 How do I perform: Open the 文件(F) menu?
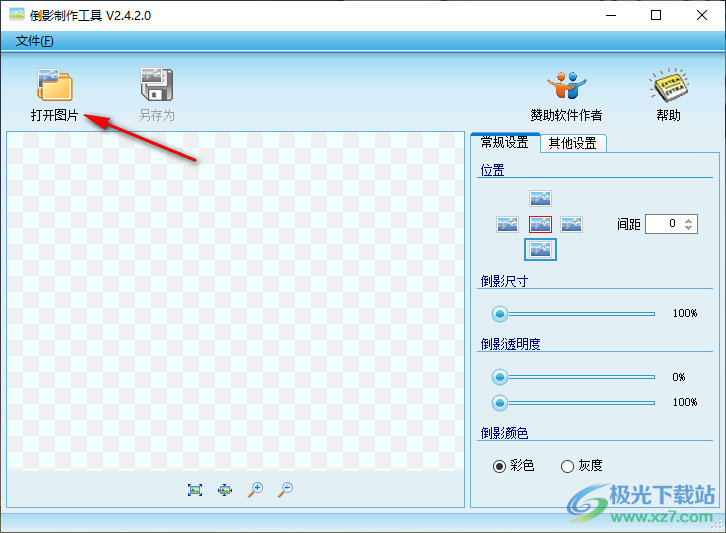click(34, 41)
